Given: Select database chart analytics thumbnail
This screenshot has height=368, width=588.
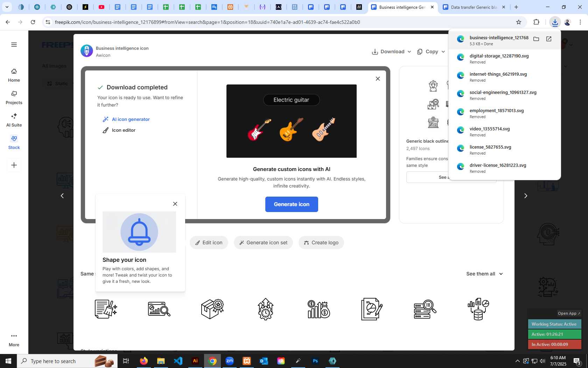Looking at the screenshot, I should tap(478, 309).
